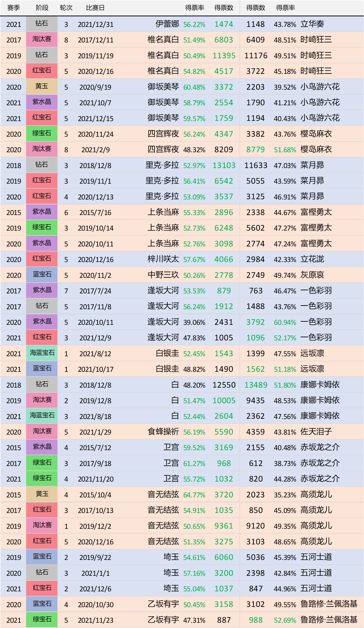This screenshot has height=628, width=364.
Task: Click date cell 2021/10/7
Action: [95, 103]
